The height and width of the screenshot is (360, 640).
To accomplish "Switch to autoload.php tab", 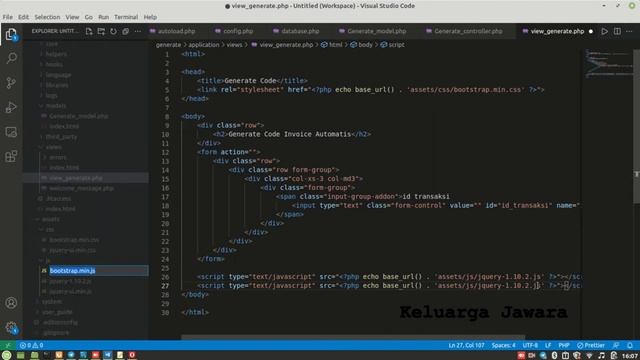I will click(176, 31).
